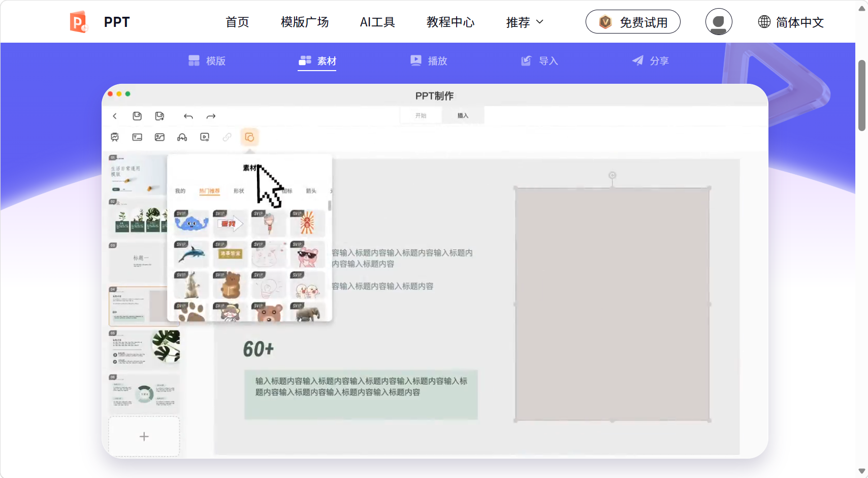The height and width of the screenshot is (478, 868).
Task: Click the green text box on slide
Action: [x=361, y=394]
